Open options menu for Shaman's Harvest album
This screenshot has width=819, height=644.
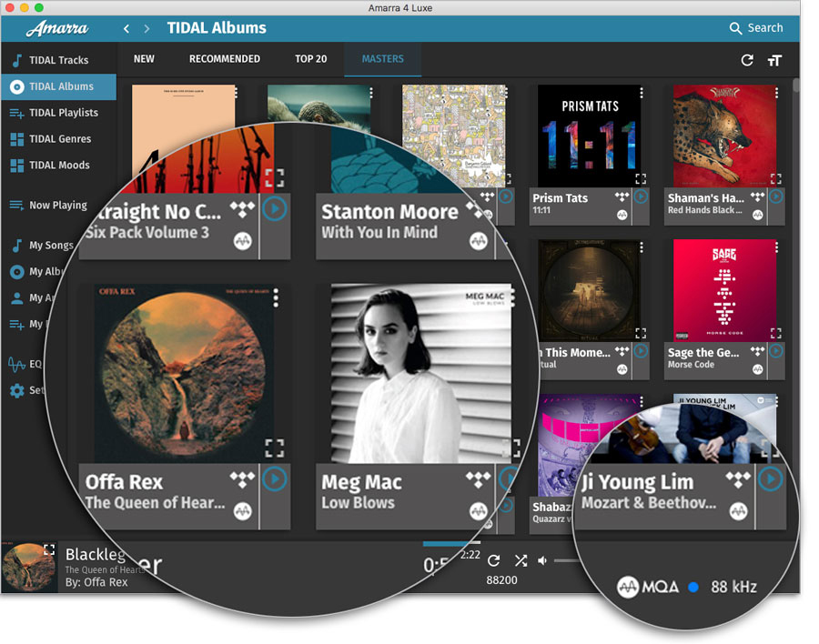[x=777, y=93]
